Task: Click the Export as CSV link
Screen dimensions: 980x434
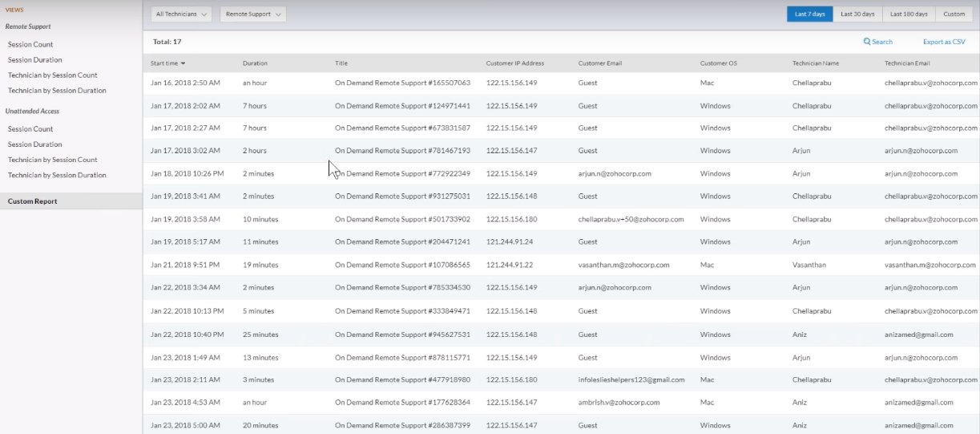Action: click(x=944, y=42)
